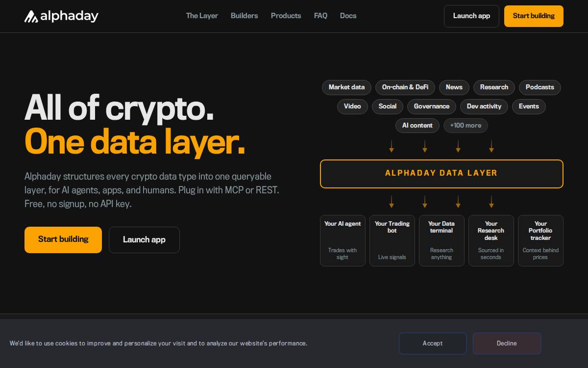The width and height of the screenshot is (588, 368).
Task: Open the Your Research desk card
Action: (x=491, y=241)
